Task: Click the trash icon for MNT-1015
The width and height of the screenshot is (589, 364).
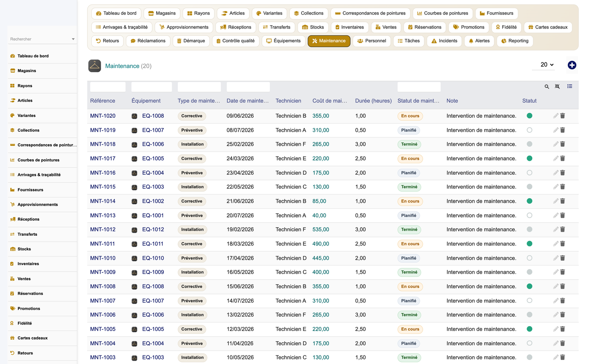Action: (x=563, y=187)
